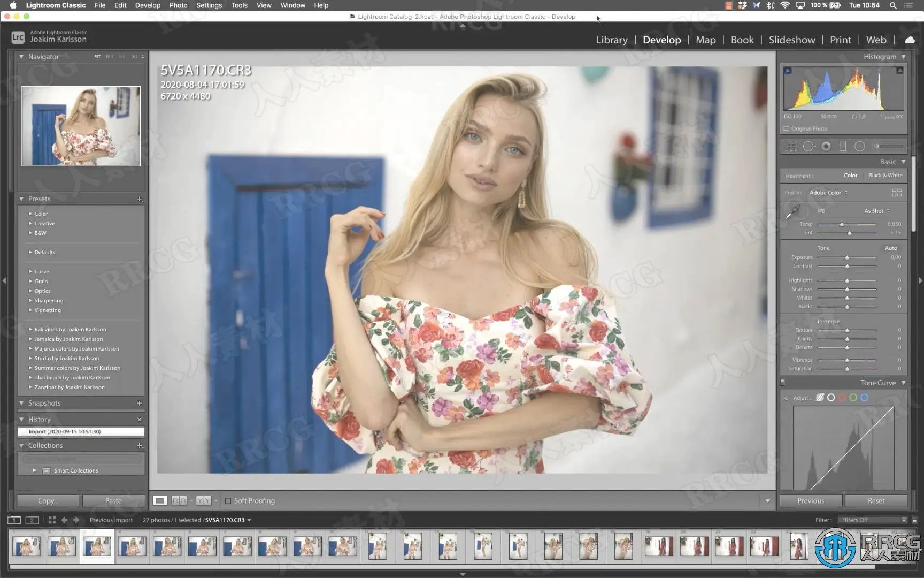The width and height of the screenshot is (924, 578).
Task: Select the Radial Filter tool
Action: point(859,146)
